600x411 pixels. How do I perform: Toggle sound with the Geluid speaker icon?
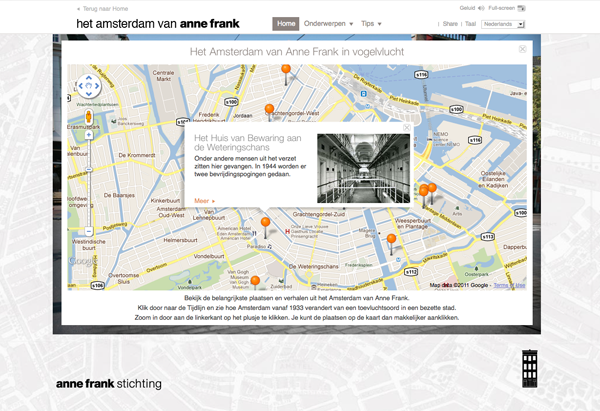point(481,8)
